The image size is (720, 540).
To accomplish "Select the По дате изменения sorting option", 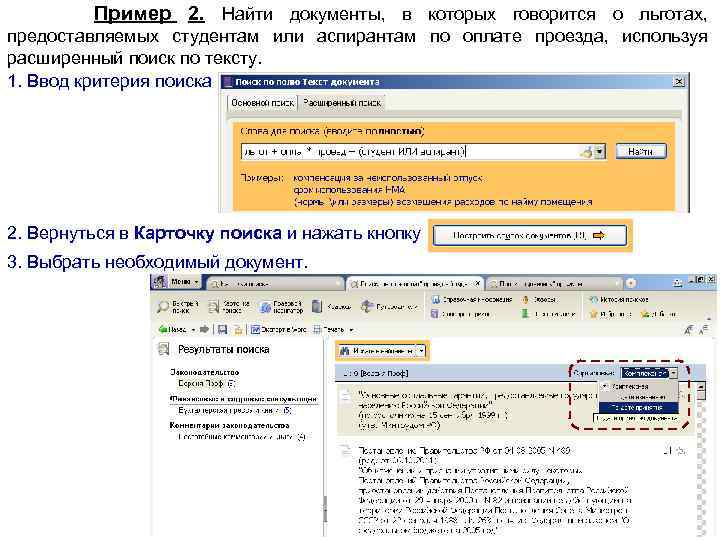I will point(639,397).
